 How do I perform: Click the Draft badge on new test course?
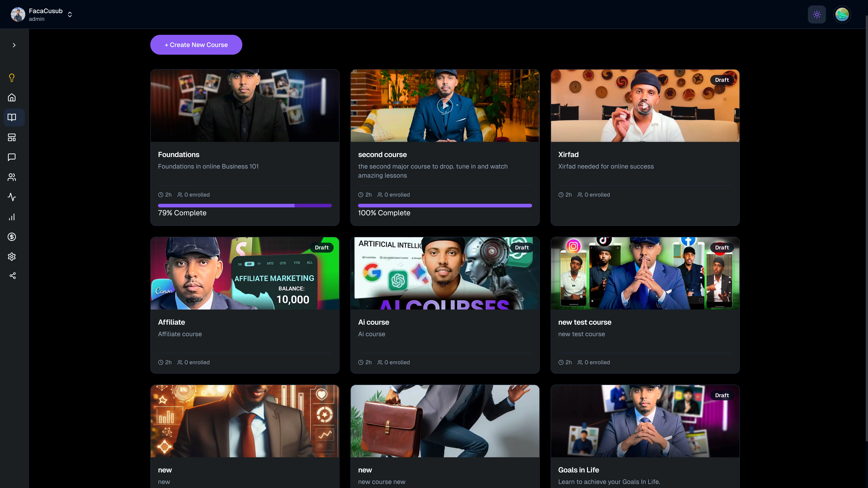(x=722, y=248)
